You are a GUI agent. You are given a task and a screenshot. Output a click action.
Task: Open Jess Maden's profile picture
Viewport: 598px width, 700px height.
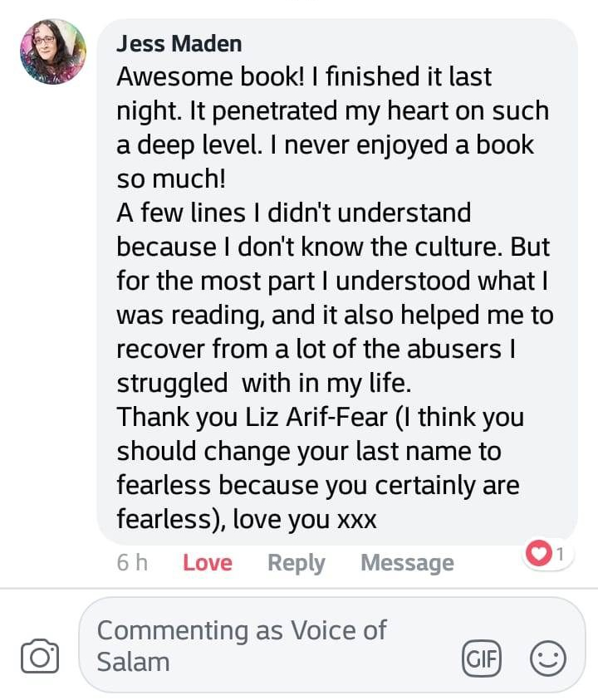click(x=53, y=51)
